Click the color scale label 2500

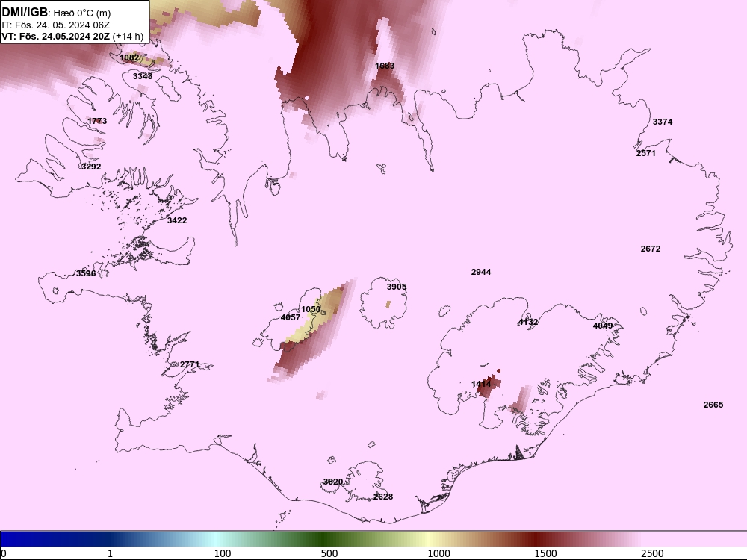[x=652, y=554]
